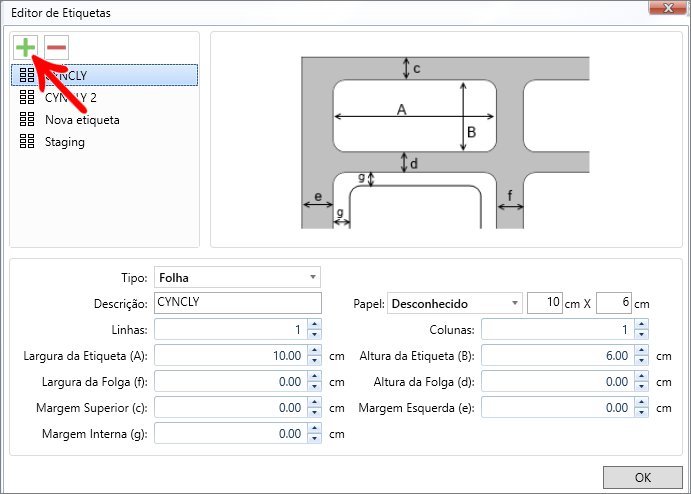691x494 pixels.
Task: Increase Margem Esquerda (e) value
Action: [x=641, y=403]
